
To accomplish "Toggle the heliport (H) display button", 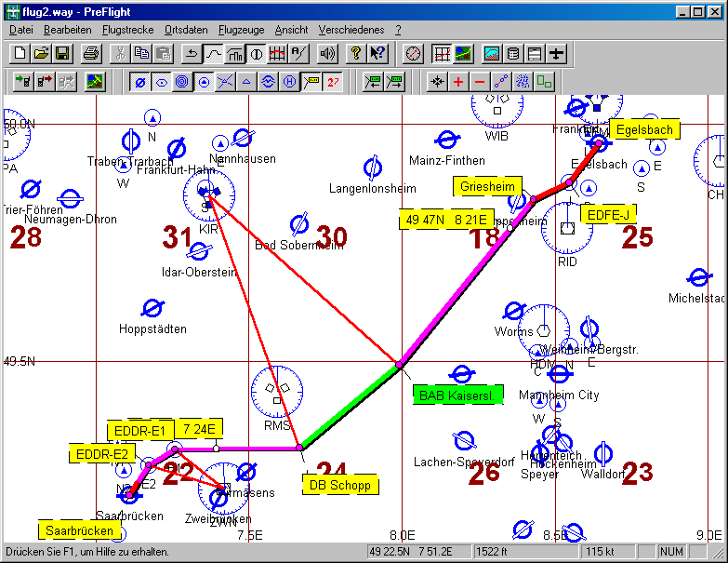I will [x=289, y=82].
